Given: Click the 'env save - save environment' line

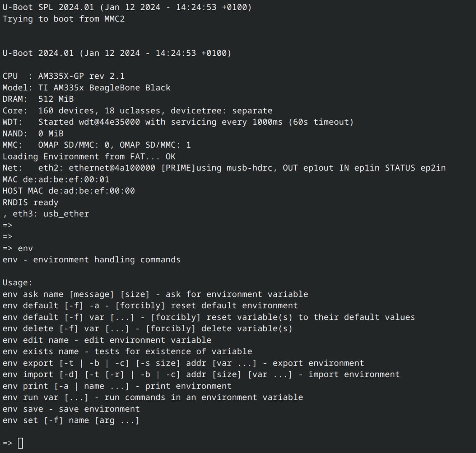Looking at the screenshot, I should pyautogui.click(x=71, y=409).
